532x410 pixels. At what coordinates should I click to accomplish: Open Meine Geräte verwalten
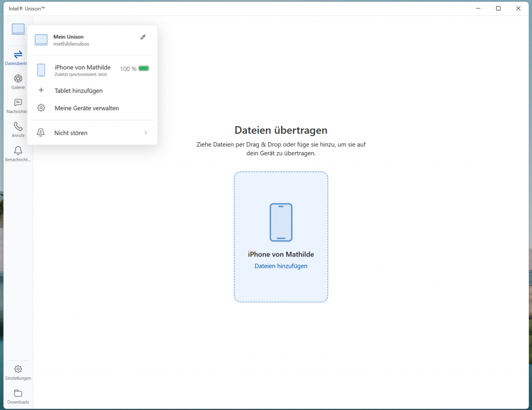[x=92, y=108]
